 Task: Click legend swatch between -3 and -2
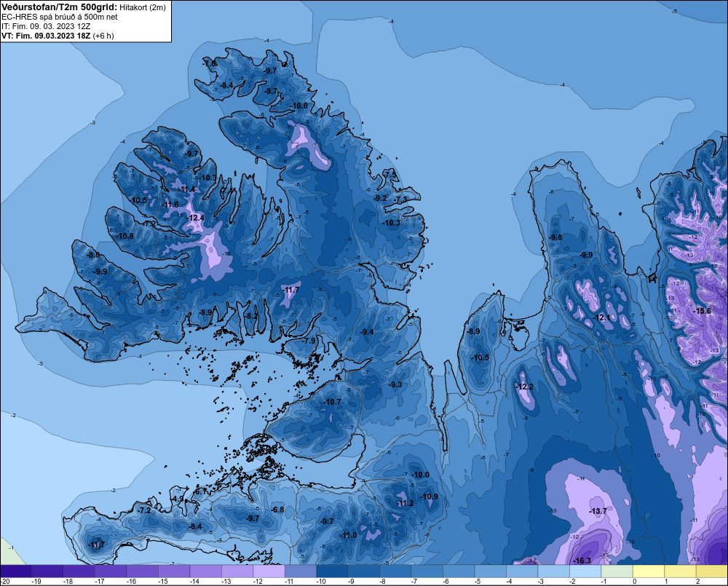tap(553, 571)
